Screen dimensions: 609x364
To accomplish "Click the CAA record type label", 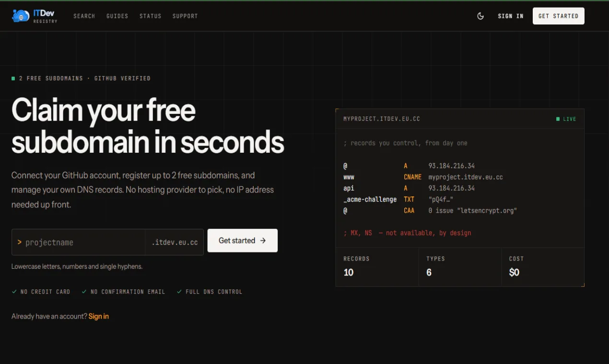I will point(409,210).
